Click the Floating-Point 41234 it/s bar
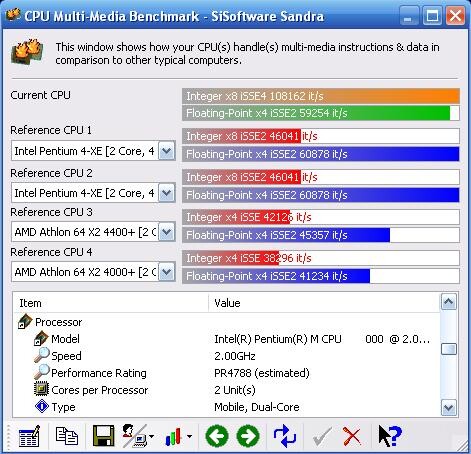This screenshot has width=471, height=454. [321, 276]
